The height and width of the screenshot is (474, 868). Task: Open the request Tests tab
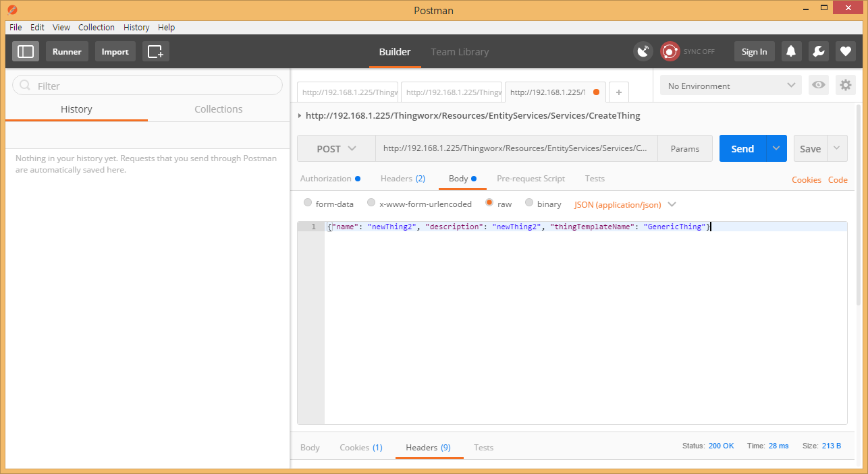tap(595, 179)
